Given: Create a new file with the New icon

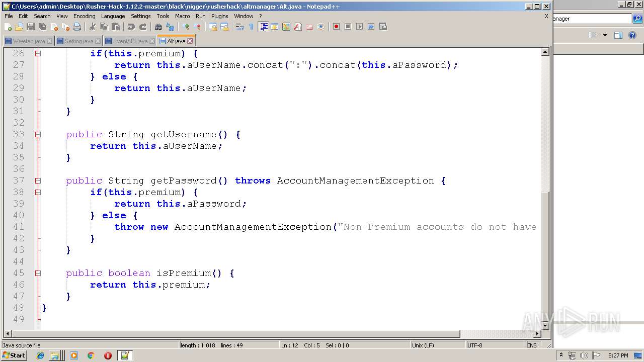Looking at the screenshot, I should pos(8,27).
